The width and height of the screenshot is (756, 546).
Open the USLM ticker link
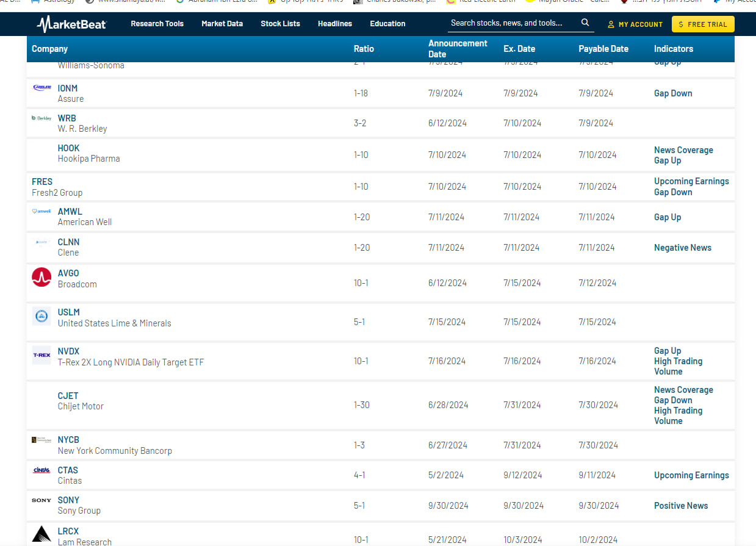point(69,312)
